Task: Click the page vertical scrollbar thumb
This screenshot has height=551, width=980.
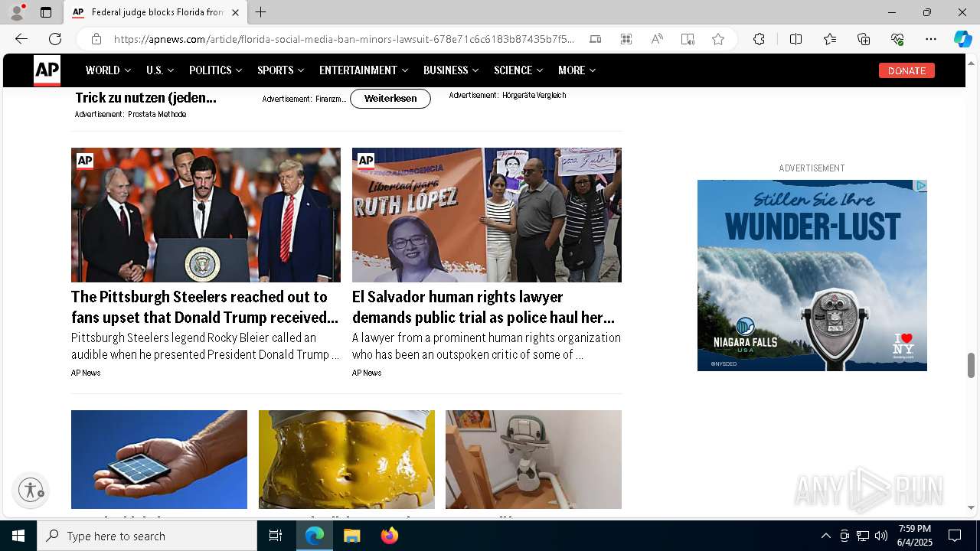Action: (971, 365)
